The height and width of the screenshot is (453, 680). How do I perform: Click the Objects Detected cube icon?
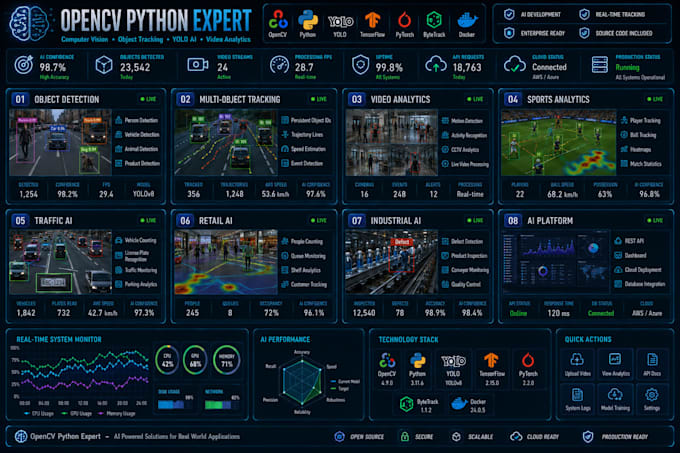click(104, 66)
